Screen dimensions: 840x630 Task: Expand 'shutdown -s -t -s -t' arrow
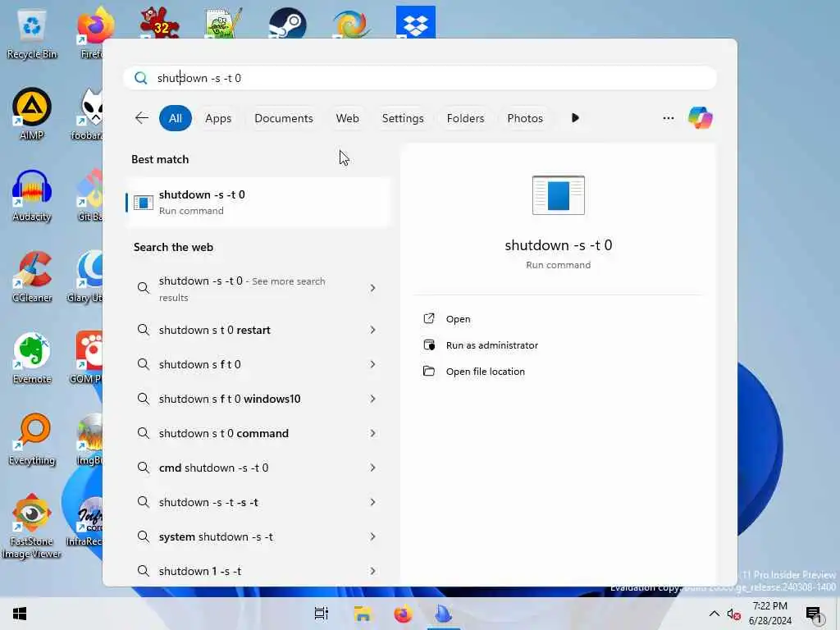point(373,503)
